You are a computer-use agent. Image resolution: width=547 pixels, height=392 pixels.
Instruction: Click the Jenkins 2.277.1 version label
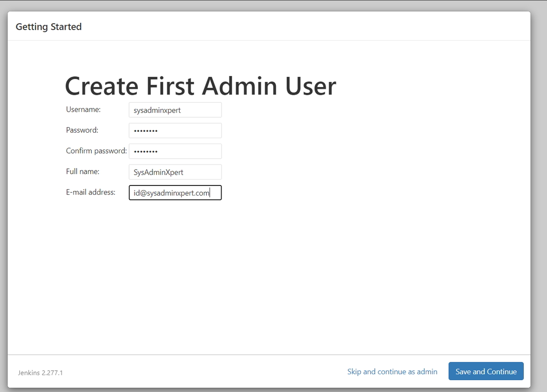coord(39,373)
